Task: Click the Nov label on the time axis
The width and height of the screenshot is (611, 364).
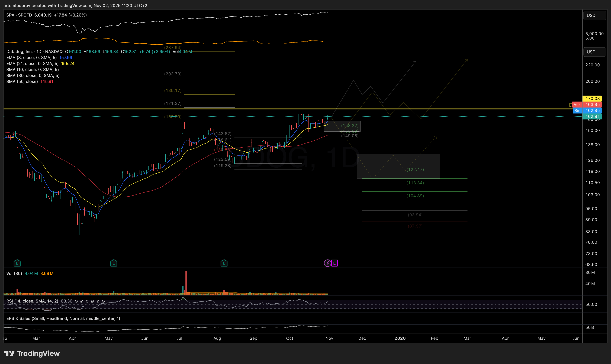Action: click(329, 338)
